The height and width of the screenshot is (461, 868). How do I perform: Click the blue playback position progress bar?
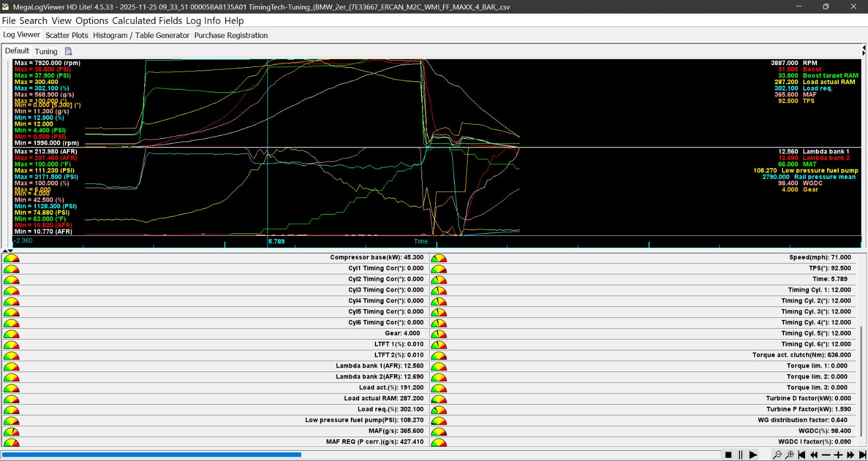(152, 454)
